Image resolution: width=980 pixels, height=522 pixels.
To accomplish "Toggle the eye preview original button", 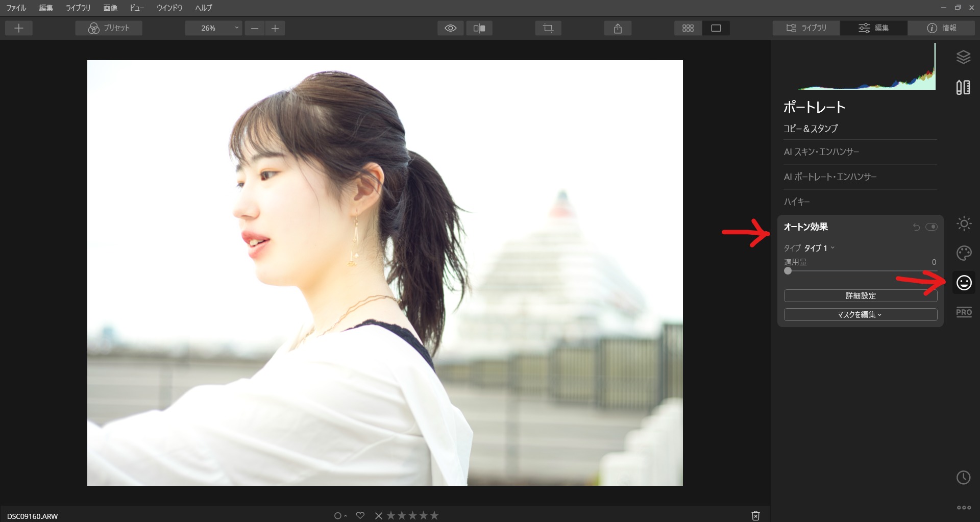I will point(451,28).
